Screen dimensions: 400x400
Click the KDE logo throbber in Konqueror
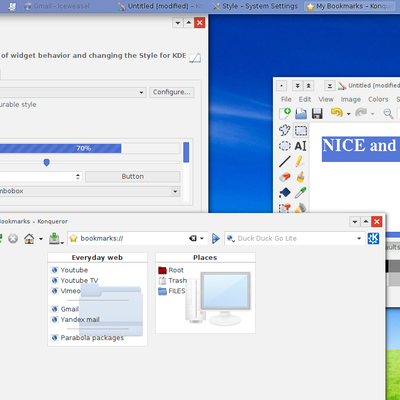tap(373, 238)
